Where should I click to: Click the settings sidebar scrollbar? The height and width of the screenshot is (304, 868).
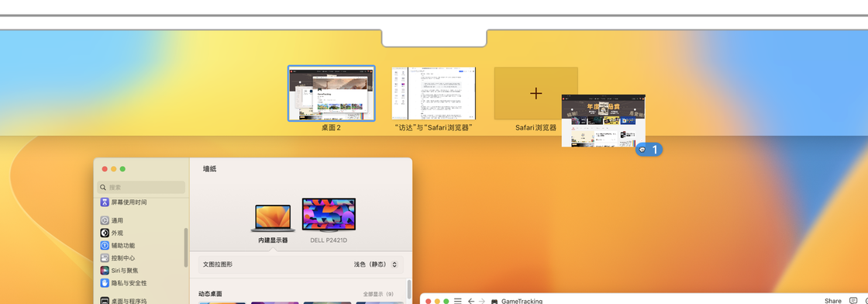186,247
